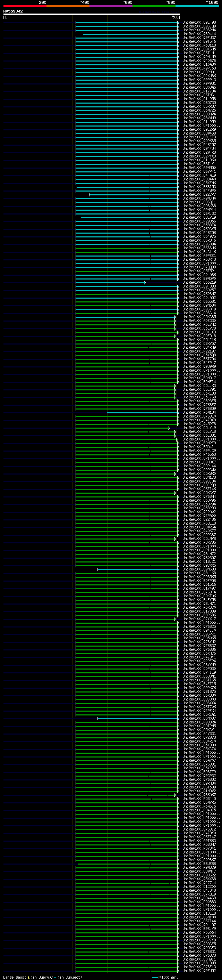Click the shortened cyan alignment bar for Q39414
222x980 pixels.
coord(131,34)
